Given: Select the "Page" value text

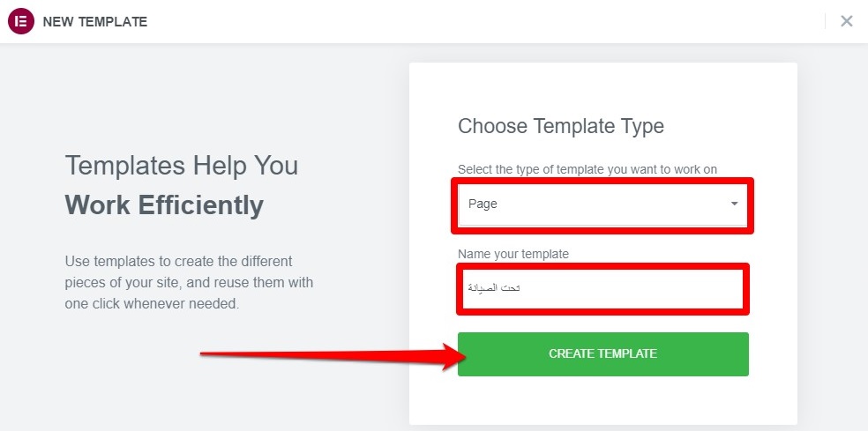Looking at the screenshot, I should pos(483,204).
